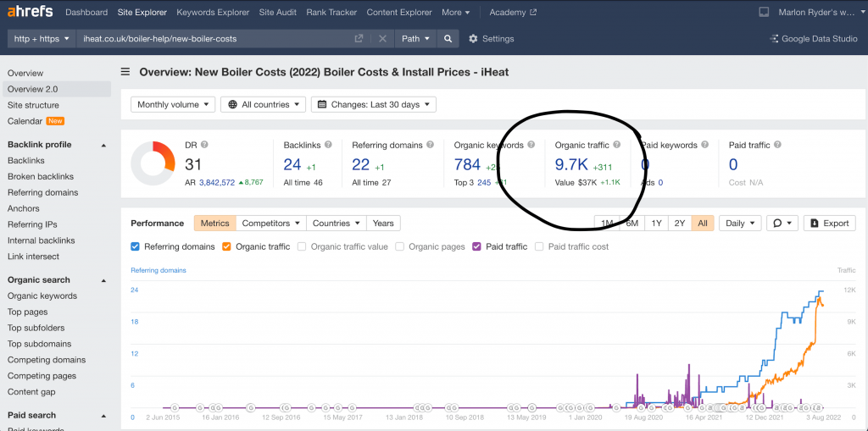Open the Countries dropdown in Performance

tap(336, 223)
